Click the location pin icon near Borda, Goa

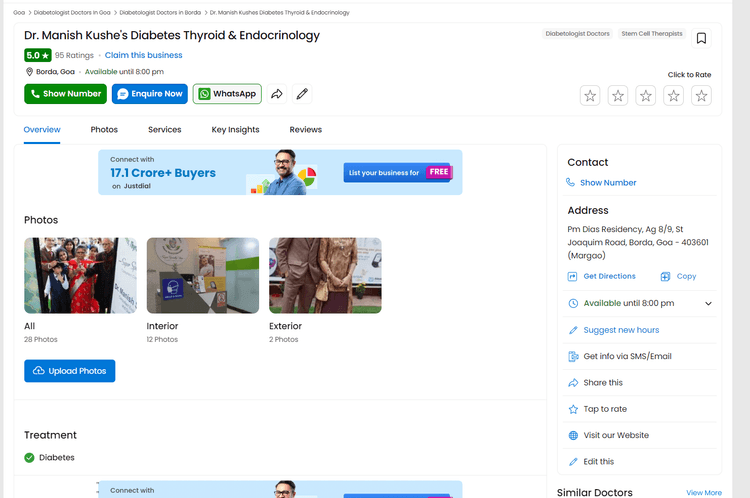(29, 72)
